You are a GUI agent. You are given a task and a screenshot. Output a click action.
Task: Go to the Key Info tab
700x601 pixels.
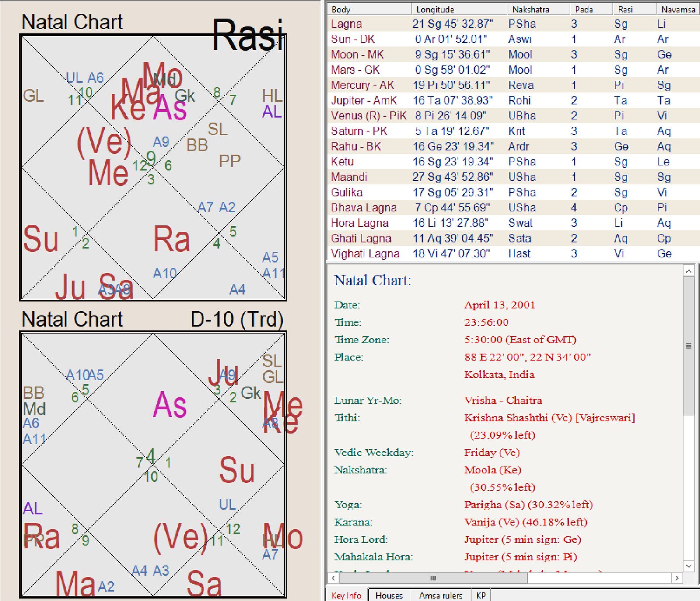coord(346,595)
